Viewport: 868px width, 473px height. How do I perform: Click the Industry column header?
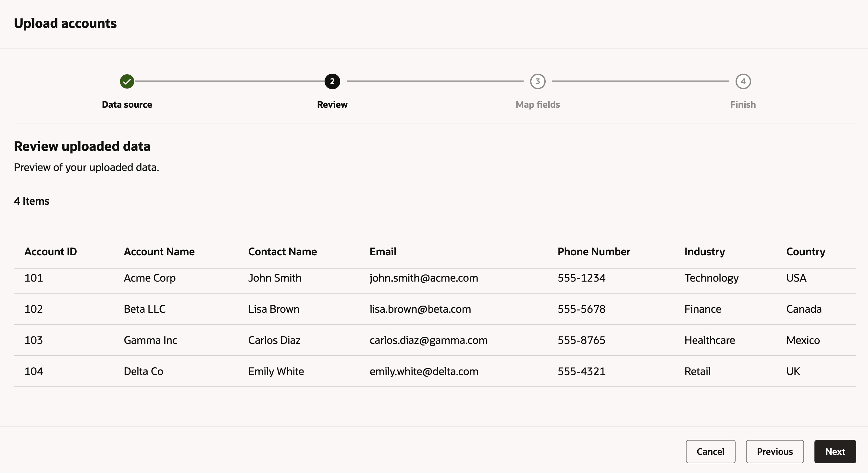tap(705, 252)
